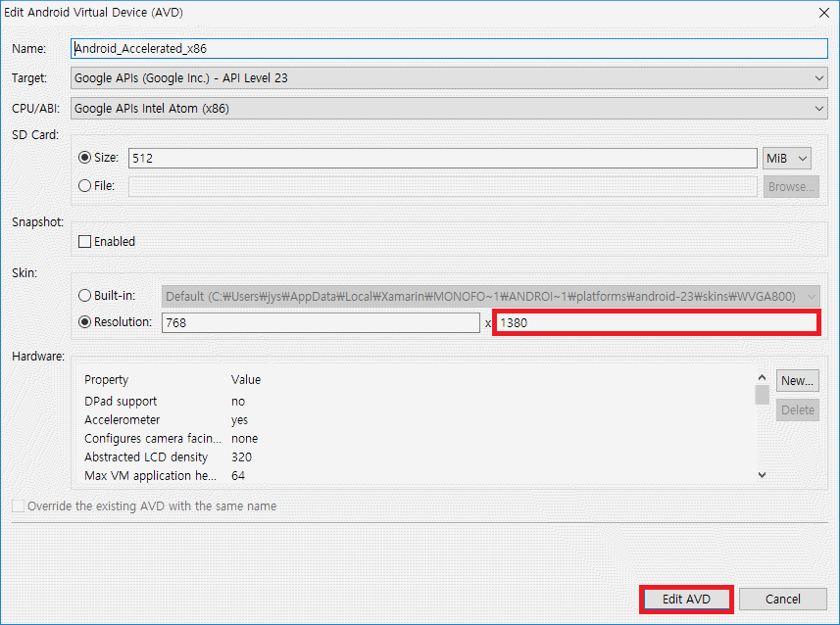Click the SD Card size value field

[442, 158]
